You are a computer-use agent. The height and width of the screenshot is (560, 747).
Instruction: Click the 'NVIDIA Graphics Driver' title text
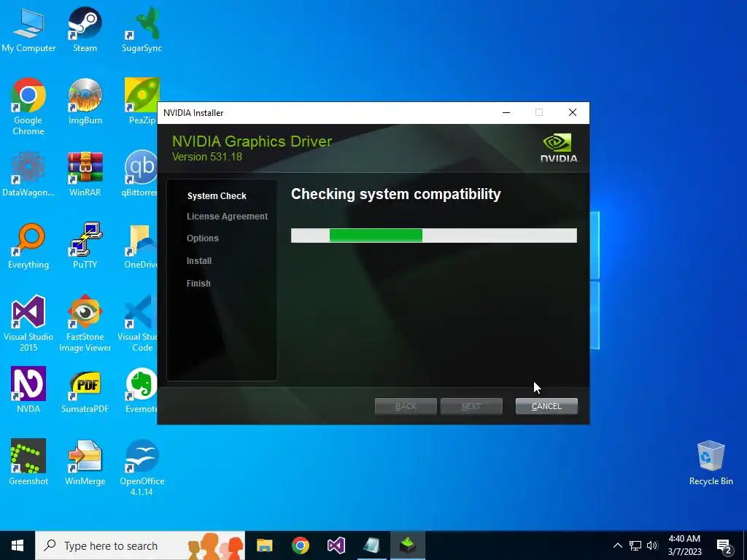pyautogui.click(x=252, y=141)
